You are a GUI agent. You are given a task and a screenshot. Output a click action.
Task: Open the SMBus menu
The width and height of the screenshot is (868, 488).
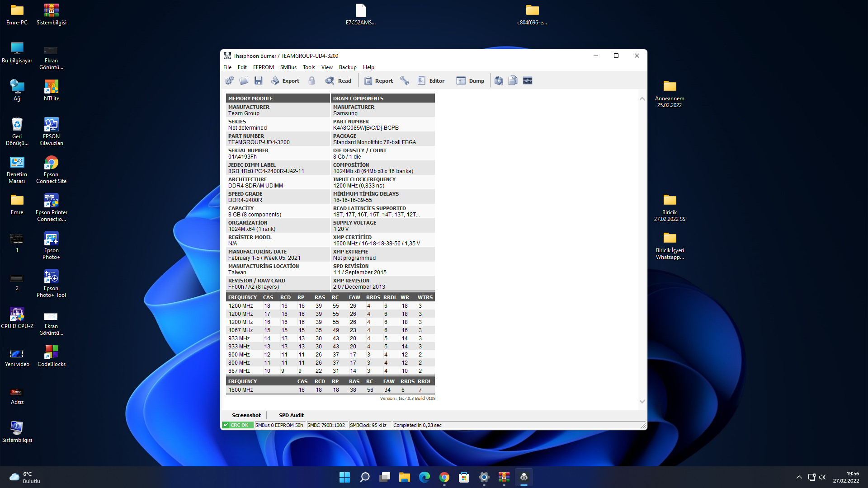[288, 67]
